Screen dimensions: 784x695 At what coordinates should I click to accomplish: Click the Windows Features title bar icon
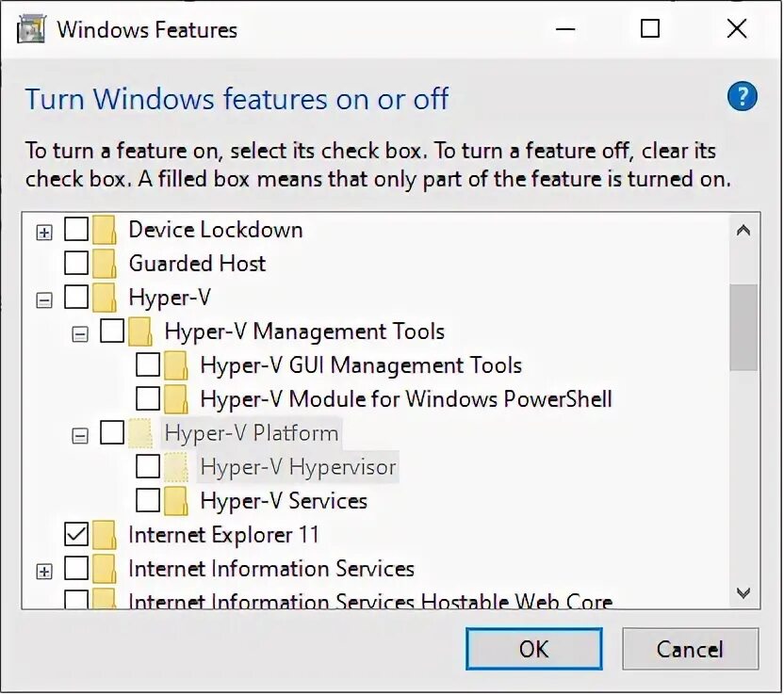coord(31,28)
